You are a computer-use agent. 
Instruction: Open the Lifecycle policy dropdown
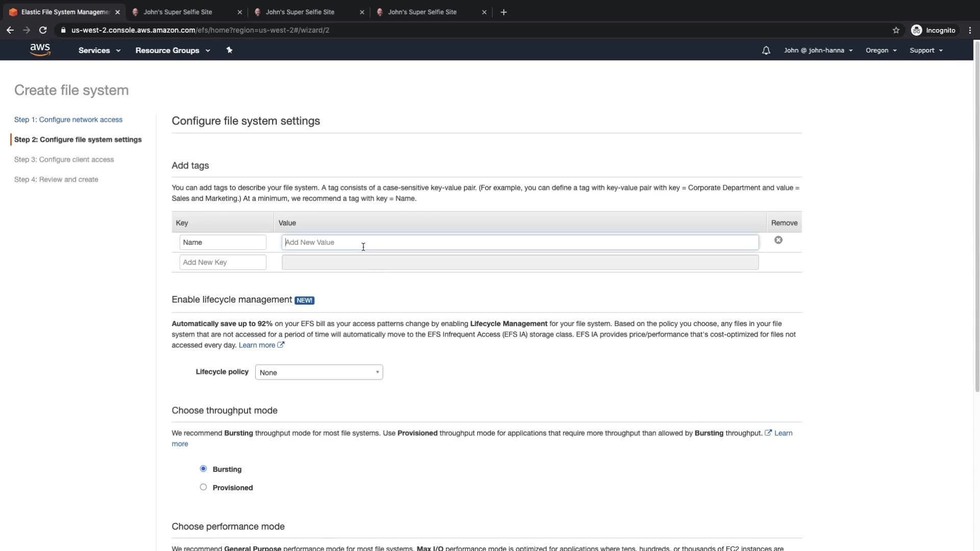[x=318, y=372]
